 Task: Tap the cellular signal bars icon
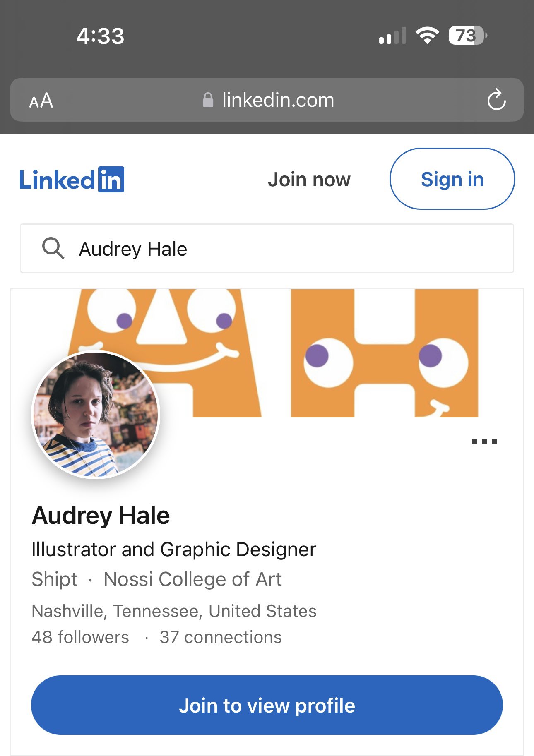tap(392, 36)
